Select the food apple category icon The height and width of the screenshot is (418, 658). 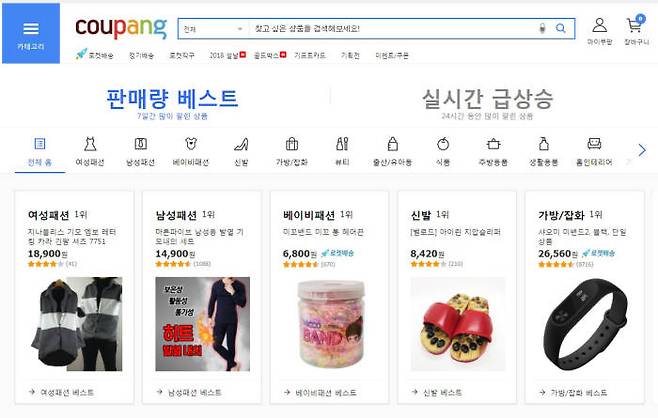click(x=443, y=144)
